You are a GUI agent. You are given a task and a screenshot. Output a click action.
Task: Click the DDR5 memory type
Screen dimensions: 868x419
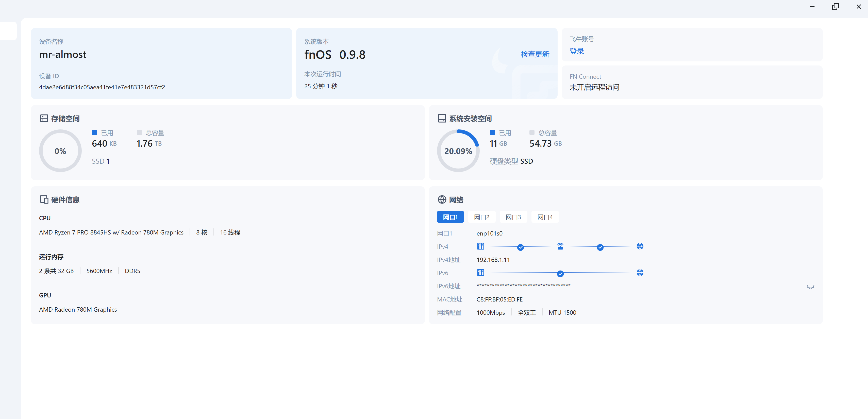[x=132, y=271]
